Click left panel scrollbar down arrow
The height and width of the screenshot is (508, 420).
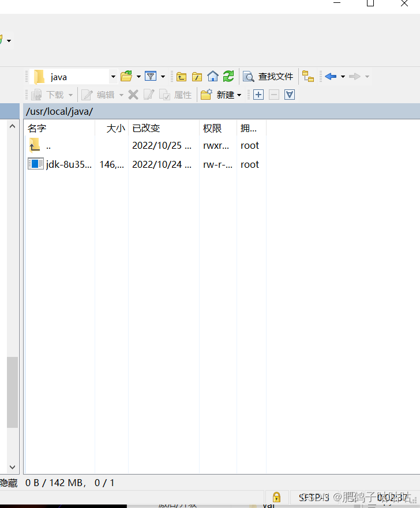point(12,467)
